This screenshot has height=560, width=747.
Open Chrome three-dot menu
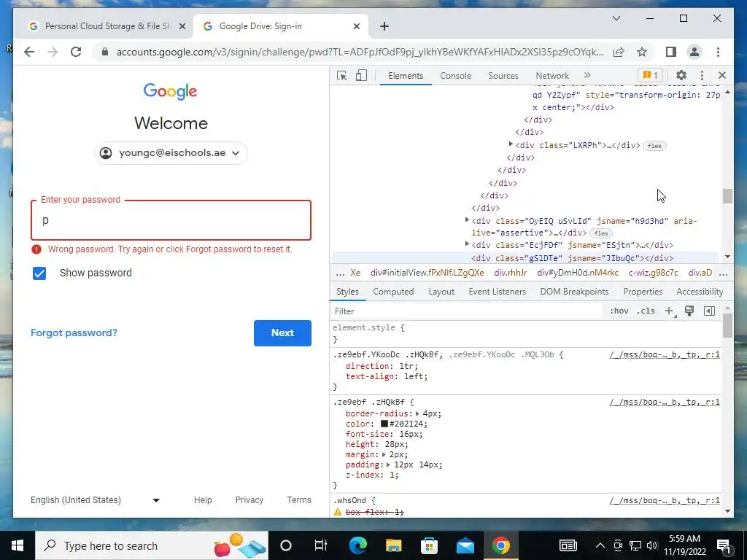click(718, 52)
